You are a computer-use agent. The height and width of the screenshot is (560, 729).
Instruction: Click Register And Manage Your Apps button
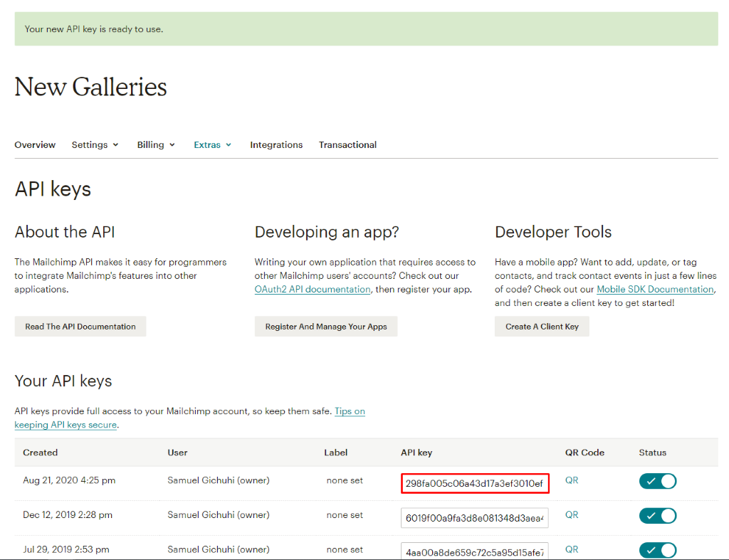point(325,326)
